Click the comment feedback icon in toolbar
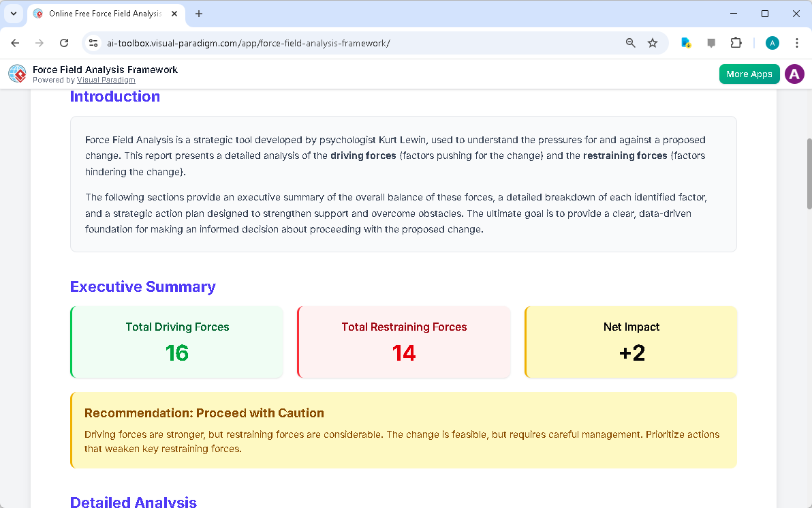812x508 pixels. (710, 42)
